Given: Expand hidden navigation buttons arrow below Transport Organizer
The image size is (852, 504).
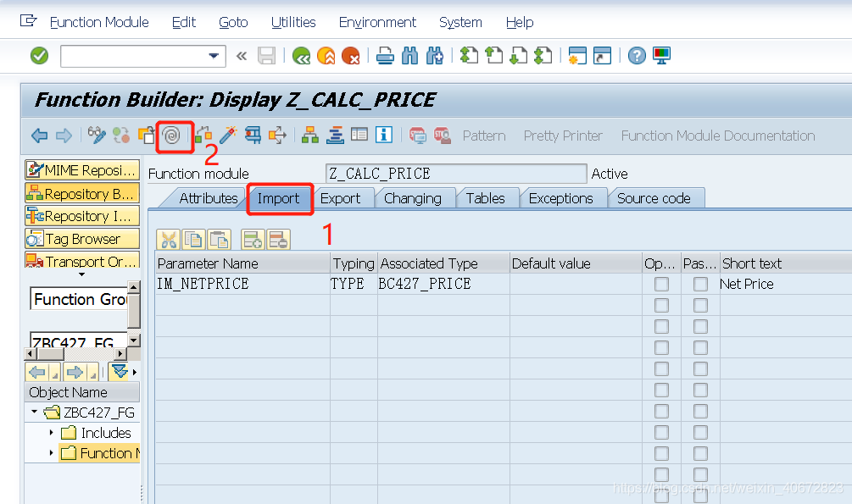Looking at the screenshot, I should [x=81, y=274].
